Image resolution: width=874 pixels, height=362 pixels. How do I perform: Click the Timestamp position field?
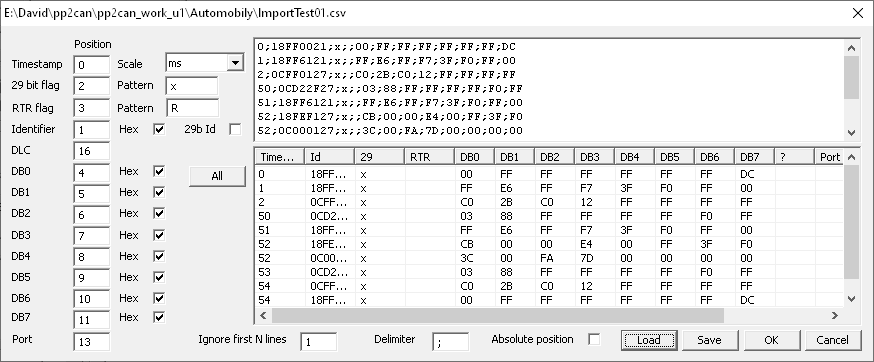[x=91, y=65]
